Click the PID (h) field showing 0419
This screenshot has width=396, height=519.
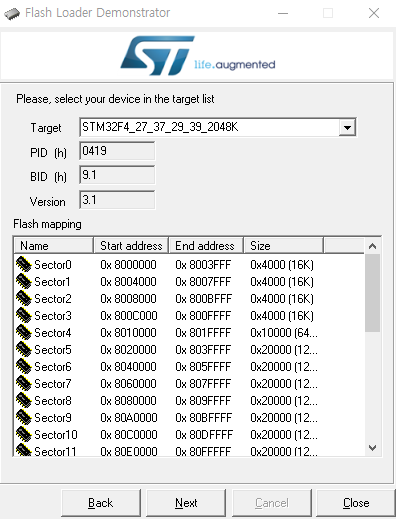click(117, 151)
